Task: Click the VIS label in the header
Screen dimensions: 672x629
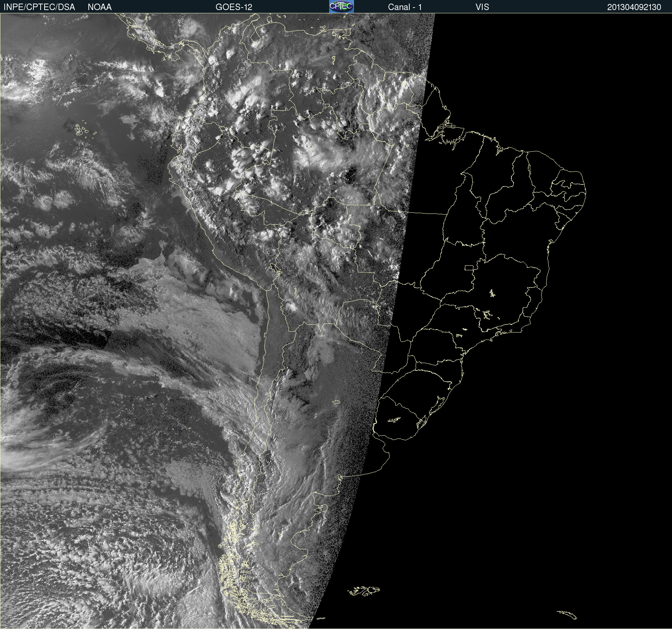Action: (482, 7)
